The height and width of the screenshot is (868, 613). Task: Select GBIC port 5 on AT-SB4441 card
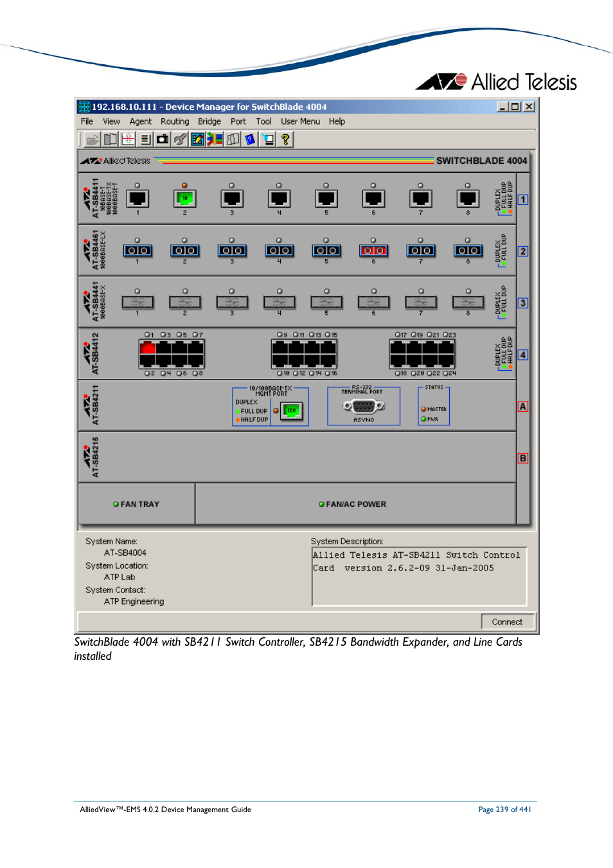(326, 302)
